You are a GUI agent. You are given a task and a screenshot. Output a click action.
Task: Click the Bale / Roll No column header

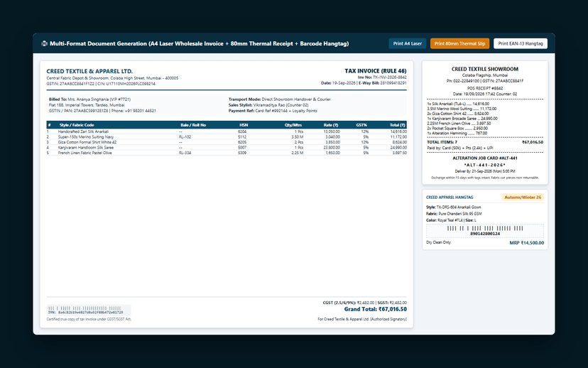tap(193, 125)
